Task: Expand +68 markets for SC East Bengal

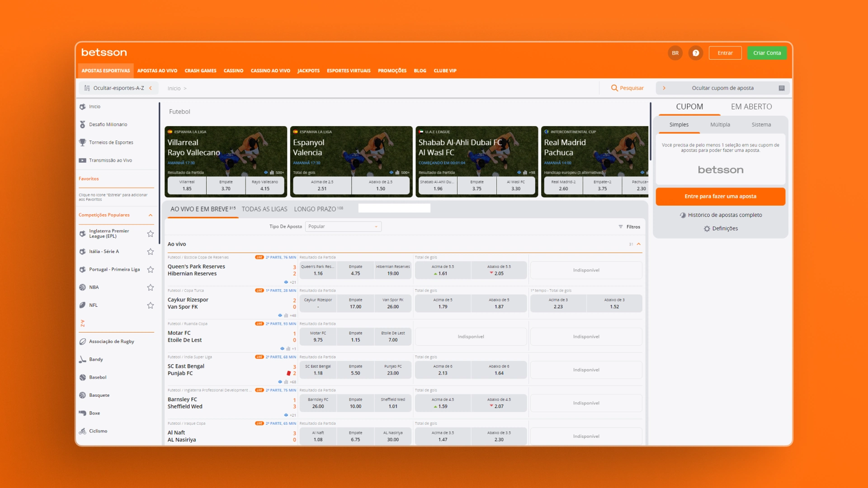Action: tap(292, 382)
